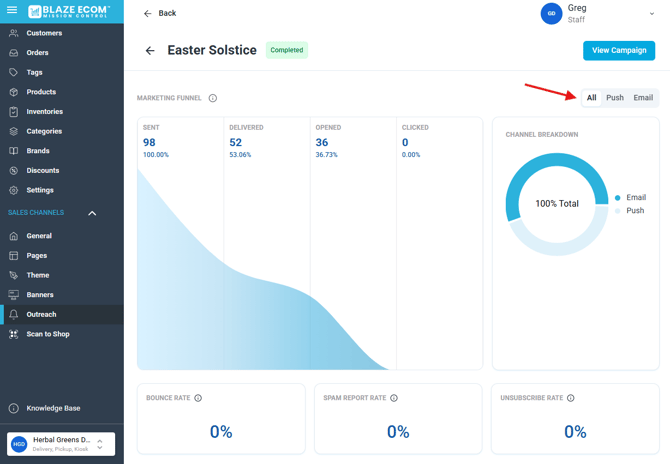This screenshot has height=464, width=670.
Task: Open the Knowledge Base help link
Action: [53, 408]
